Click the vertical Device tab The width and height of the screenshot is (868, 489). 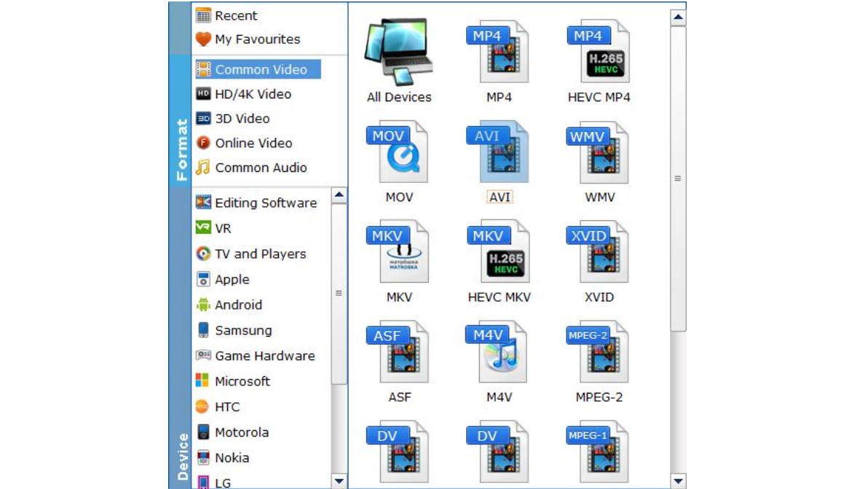click(181, 455)
